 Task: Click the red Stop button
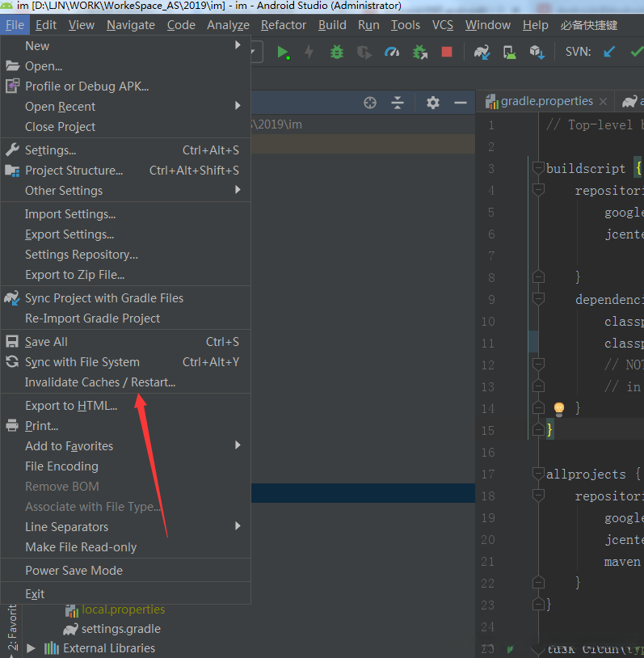click(x=447, y=53)
